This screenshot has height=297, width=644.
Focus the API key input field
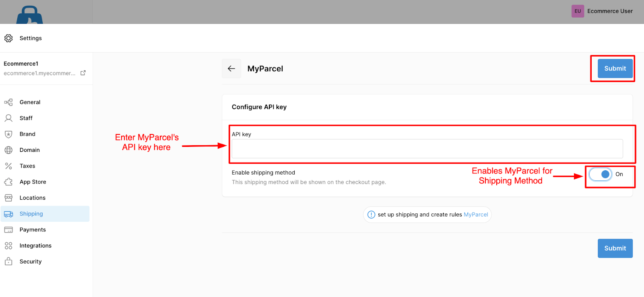click(427, 148)
